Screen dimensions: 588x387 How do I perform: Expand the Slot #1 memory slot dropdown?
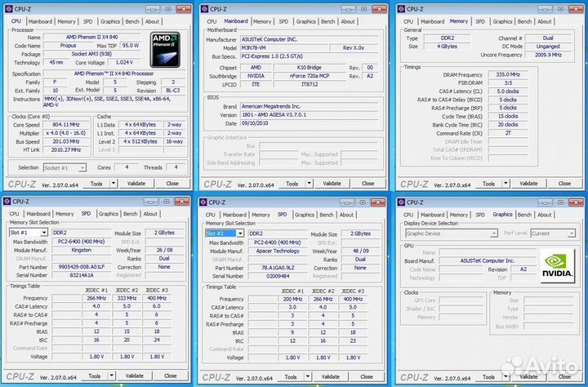coord(44,233)
